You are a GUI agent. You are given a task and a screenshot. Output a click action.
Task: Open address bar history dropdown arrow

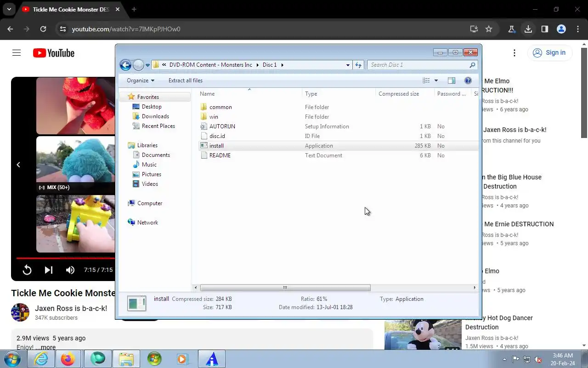pyautogui.click(x=348, y=65)
